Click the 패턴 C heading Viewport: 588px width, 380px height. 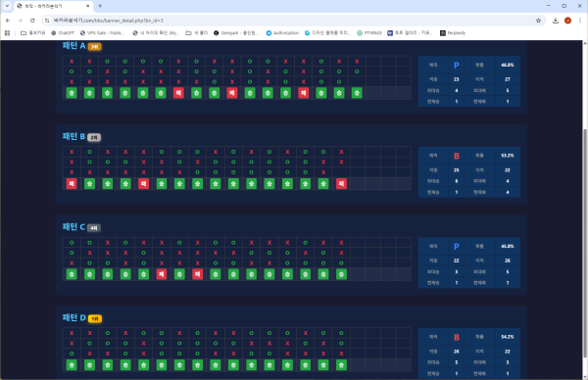73,226
